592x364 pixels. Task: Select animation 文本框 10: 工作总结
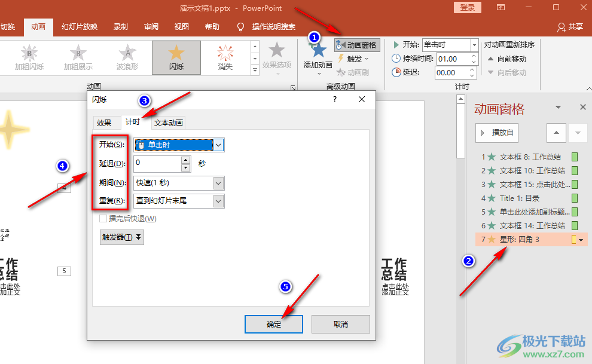[x=530, y=171]
